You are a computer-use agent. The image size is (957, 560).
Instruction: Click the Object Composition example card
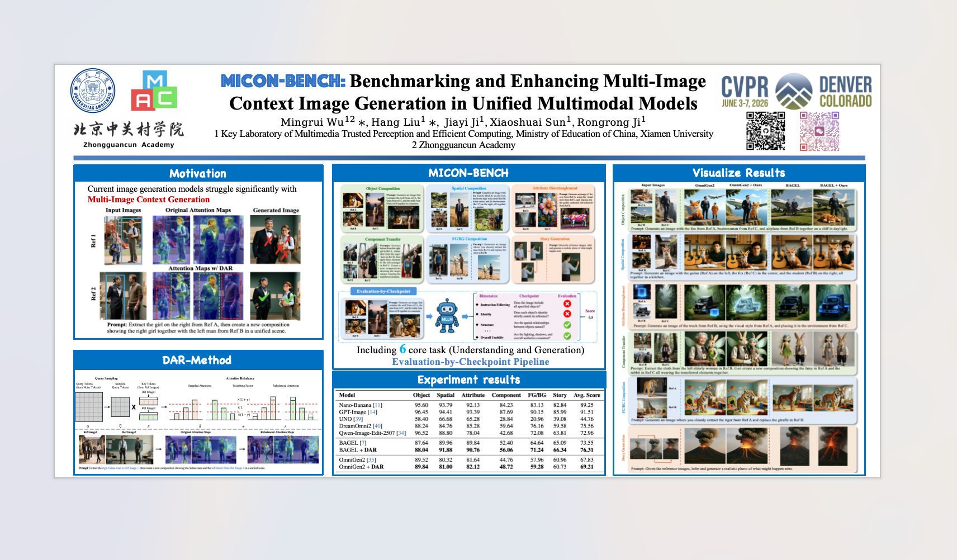[382, 208]
